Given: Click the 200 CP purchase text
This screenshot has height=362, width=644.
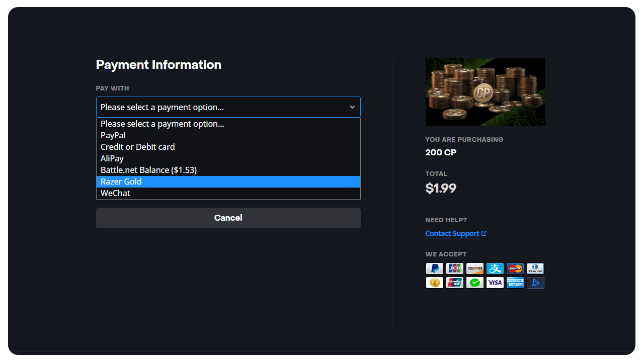Looking at the screenshot, I should point(441,152).
